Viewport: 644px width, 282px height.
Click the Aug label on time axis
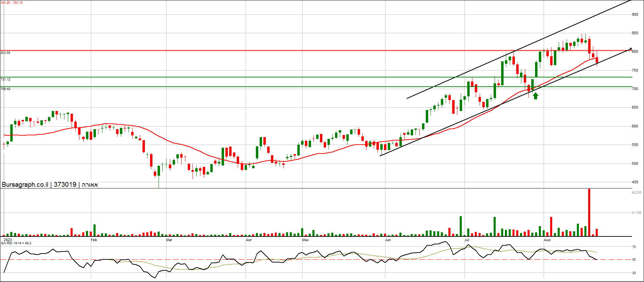547,240
